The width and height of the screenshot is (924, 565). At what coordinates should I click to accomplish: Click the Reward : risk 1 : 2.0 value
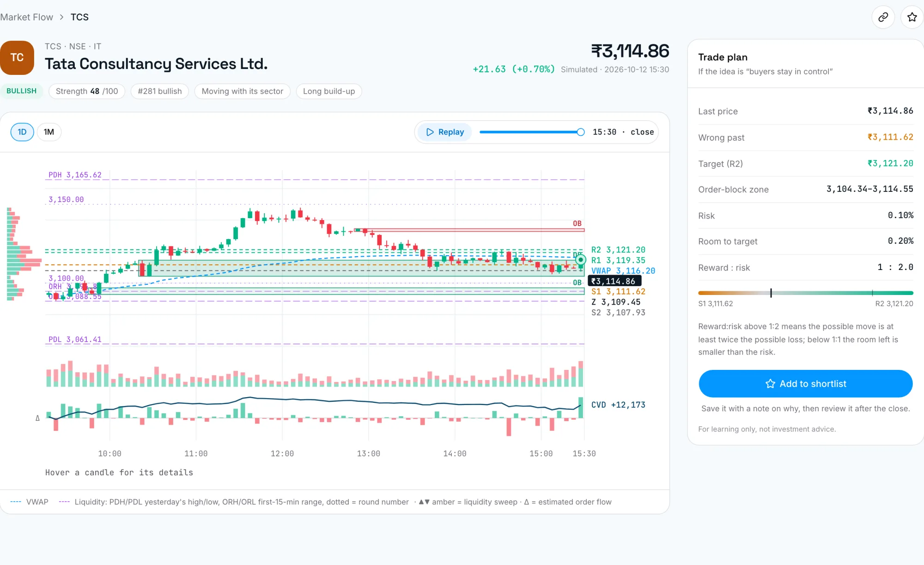click(x=895, y=267)
